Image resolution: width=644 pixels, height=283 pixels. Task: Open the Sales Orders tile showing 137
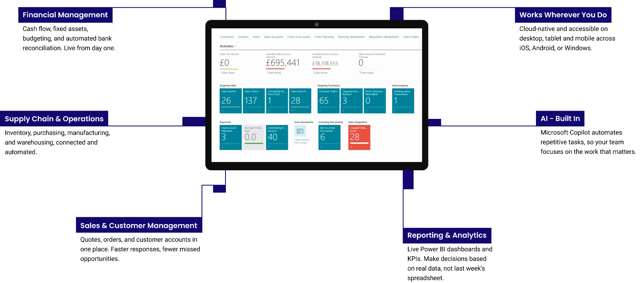pos(253,101)
